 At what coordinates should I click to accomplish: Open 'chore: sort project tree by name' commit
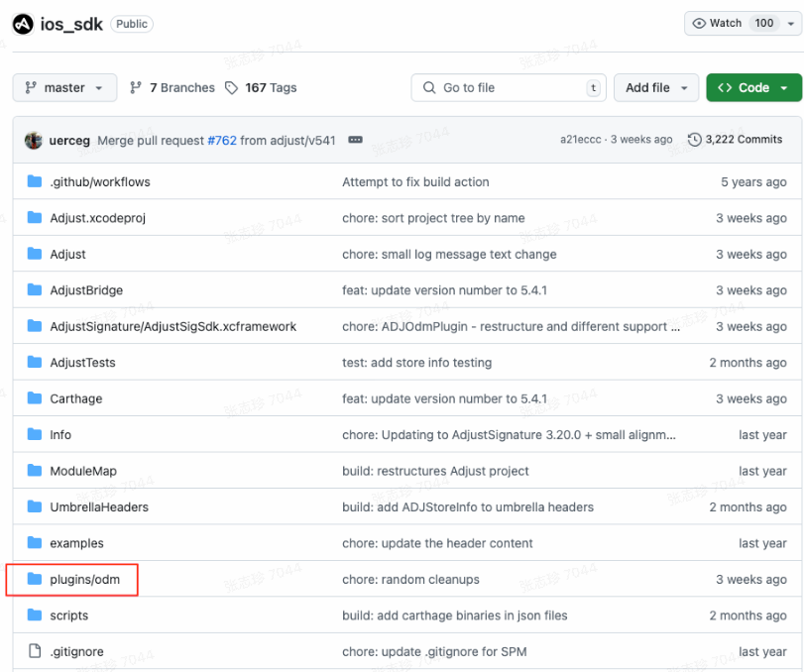click(x=433, y=218)
